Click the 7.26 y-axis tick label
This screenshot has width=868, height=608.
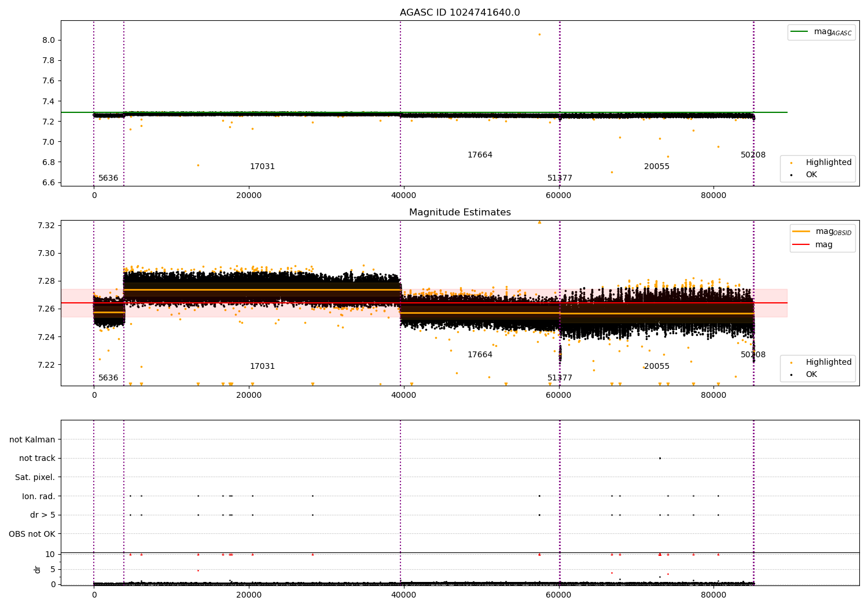coord(46,309)
